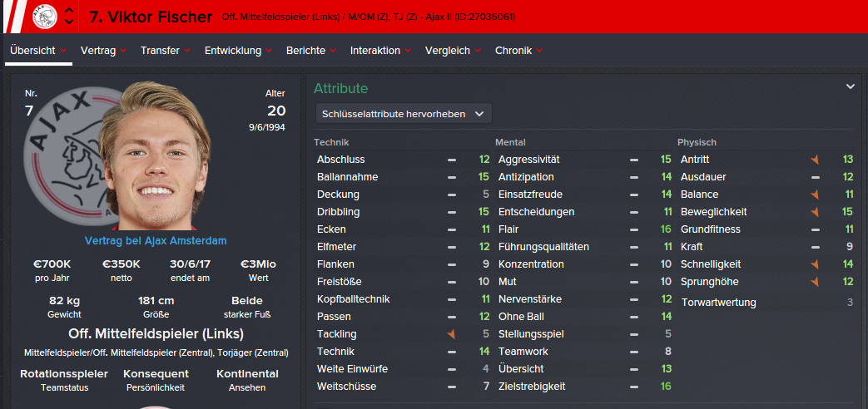Click the large Ajax crest behind the portrait
The image size is (868, 409).
62,154
